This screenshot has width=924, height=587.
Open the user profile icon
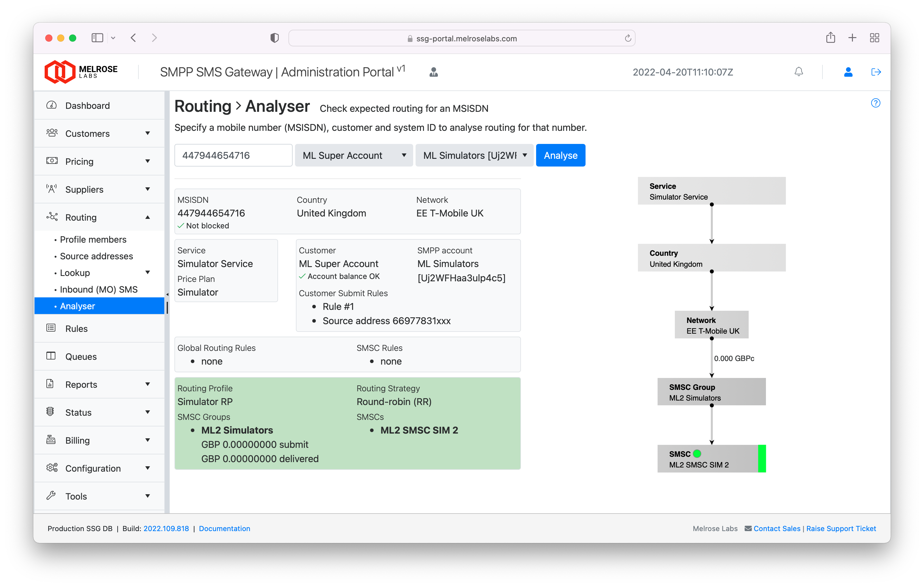pos(848,72)
